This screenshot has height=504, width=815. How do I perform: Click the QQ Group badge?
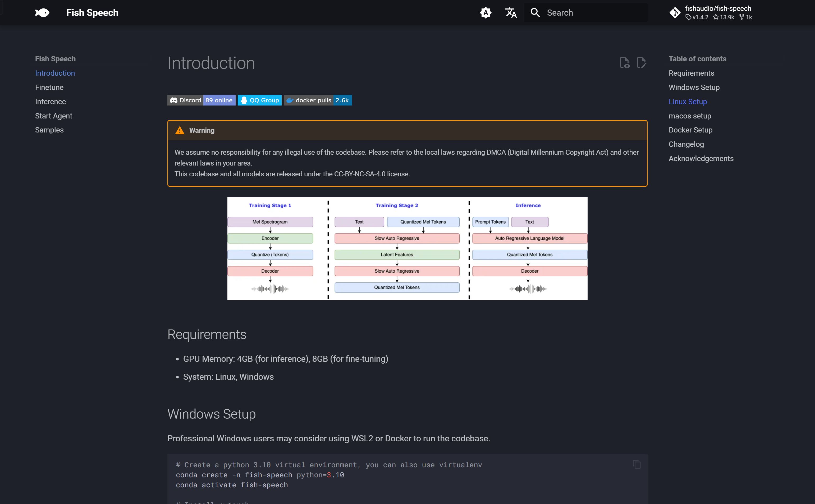(260, 100)
